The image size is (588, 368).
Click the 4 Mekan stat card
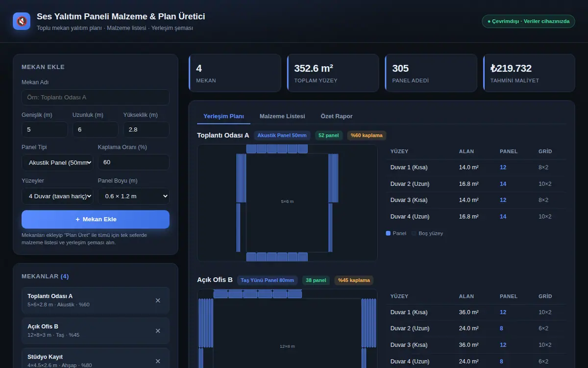tap(235, 73)
